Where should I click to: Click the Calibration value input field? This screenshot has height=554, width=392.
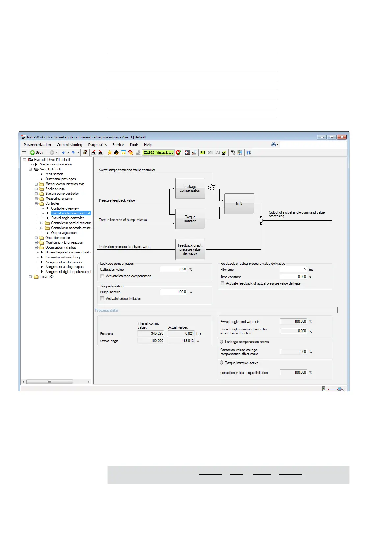click(173, 269)
